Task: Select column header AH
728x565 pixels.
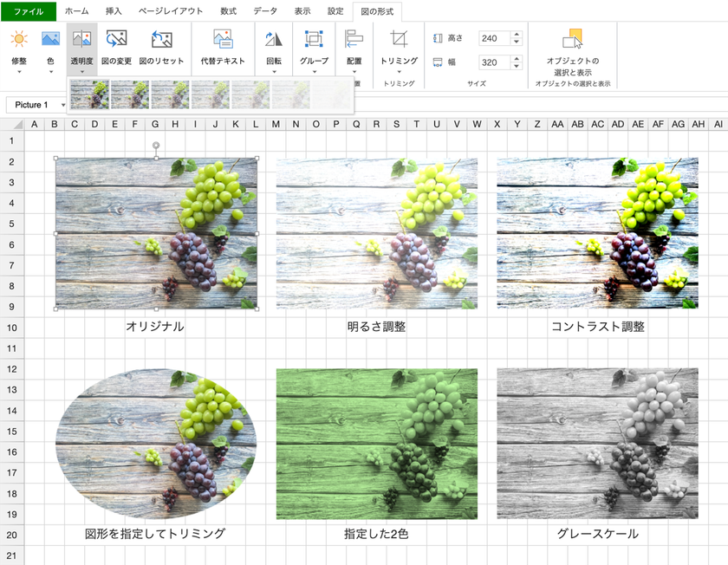Action: click(x=699, y=125)
